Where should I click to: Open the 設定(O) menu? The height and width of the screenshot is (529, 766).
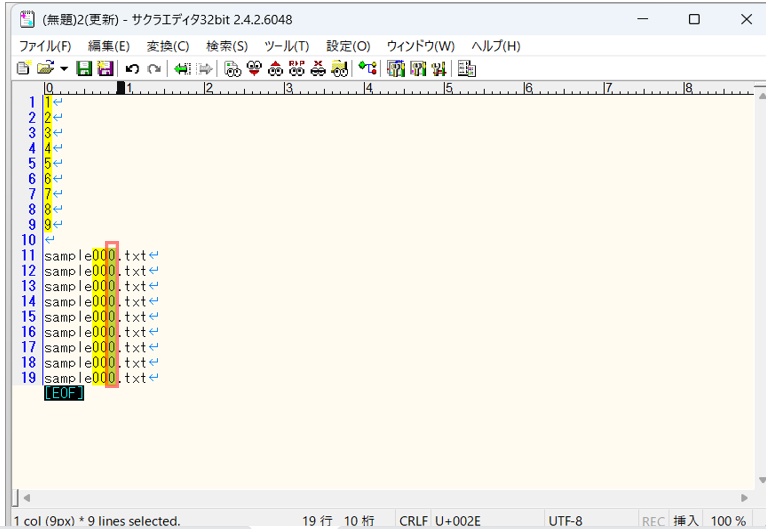pos(348,46)
